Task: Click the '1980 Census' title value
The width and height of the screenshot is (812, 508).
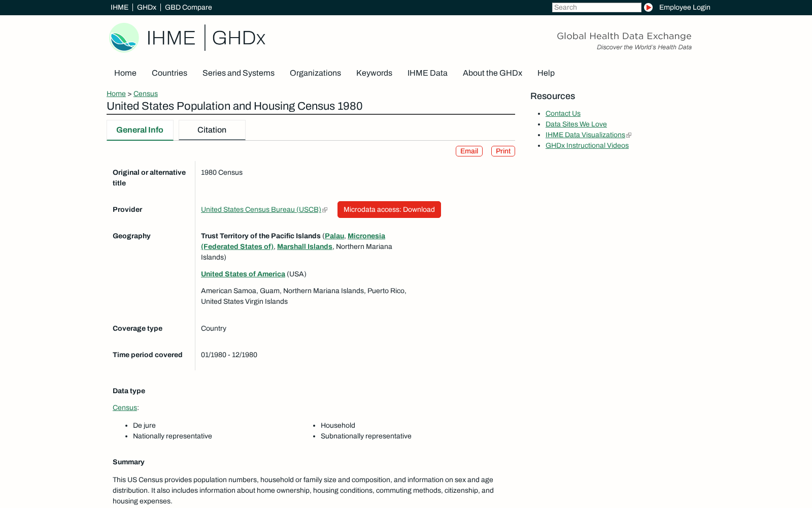Action: (222, 172)
